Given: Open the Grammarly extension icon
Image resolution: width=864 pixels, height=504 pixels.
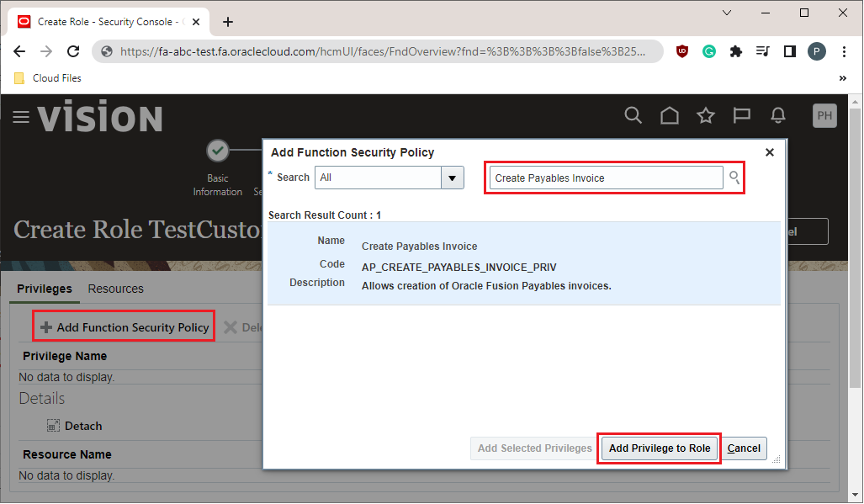Looking at the screenshot, I should click(709, 51).
